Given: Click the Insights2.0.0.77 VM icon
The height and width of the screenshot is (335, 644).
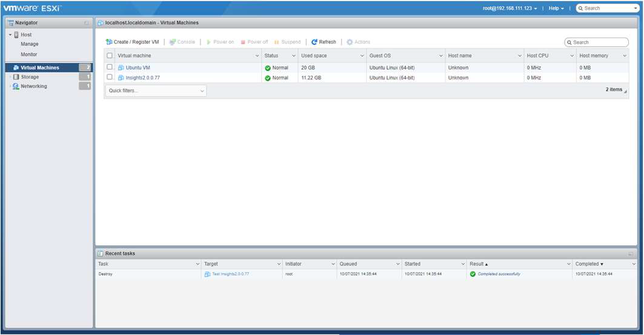Looking at the screenshot, I should (121, 78).
